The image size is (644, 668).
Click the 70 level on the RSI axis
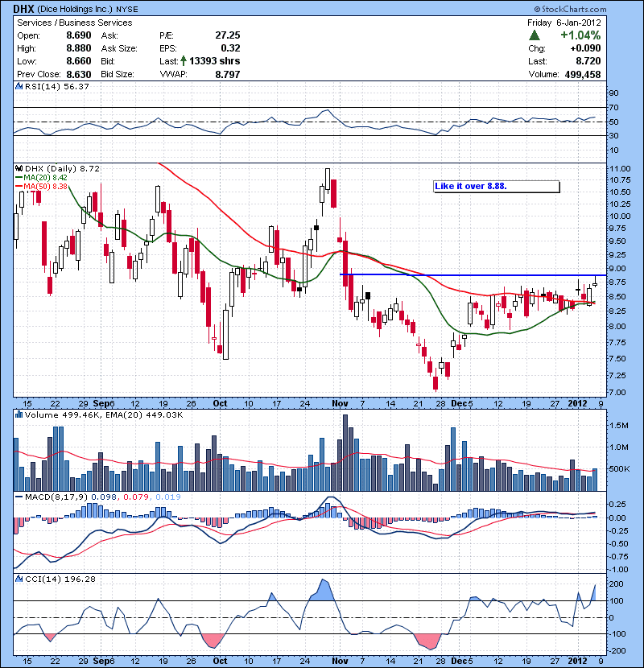(613, 107)
